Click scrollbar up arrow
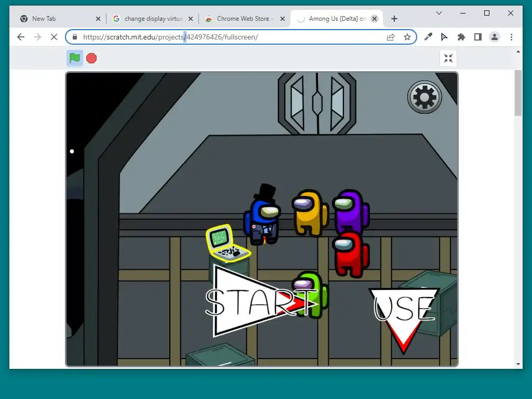Image resolution: width=532 pixels, height=399 pixels. 518,51
